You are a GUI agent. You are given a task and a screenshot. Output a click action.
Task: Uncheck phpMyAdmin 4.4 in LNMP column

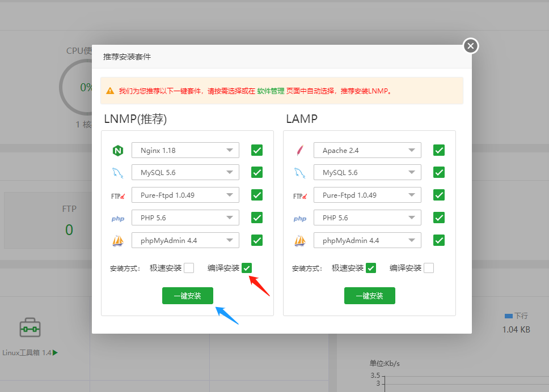[x=257, y=240]
